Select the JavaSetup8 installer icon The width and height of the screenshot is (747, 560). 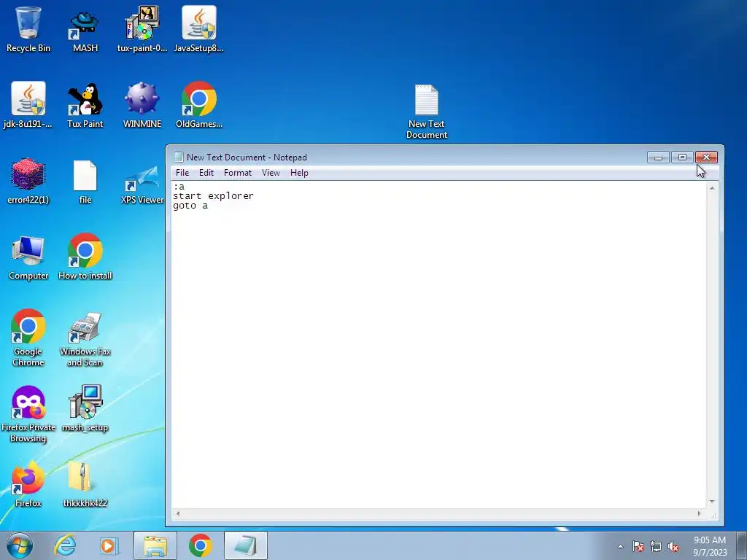tap(198, 29)
